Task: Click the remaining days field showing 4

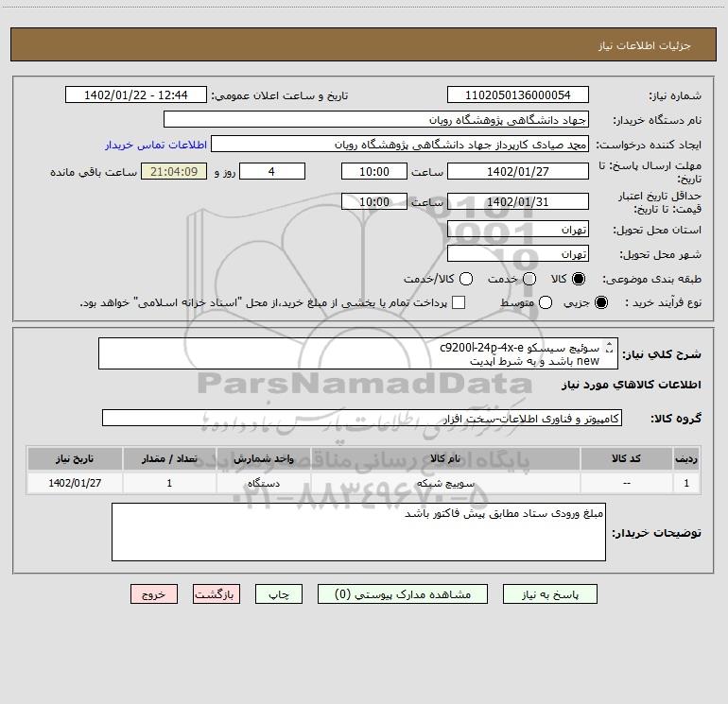Action: coord(272,171)
